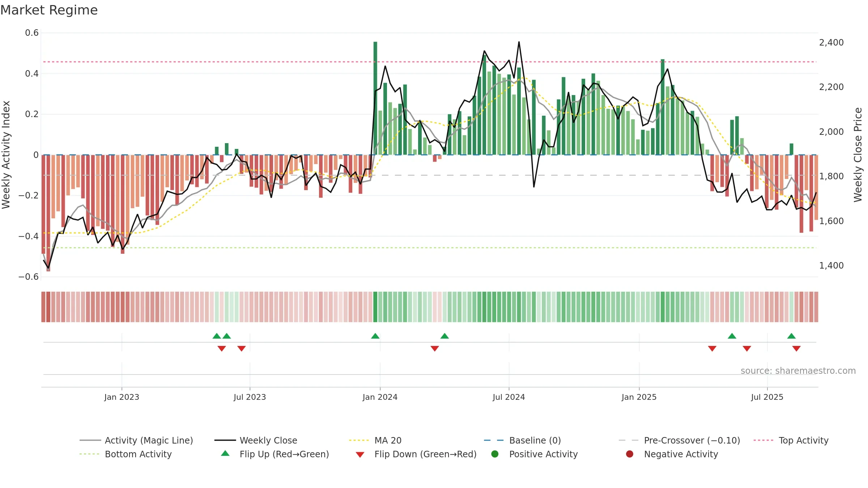This screenshot has width=868, height=488.
Task: Toggle the Pre-Crossover (−0.10) legend entry
Action: [x=679, y=440]
